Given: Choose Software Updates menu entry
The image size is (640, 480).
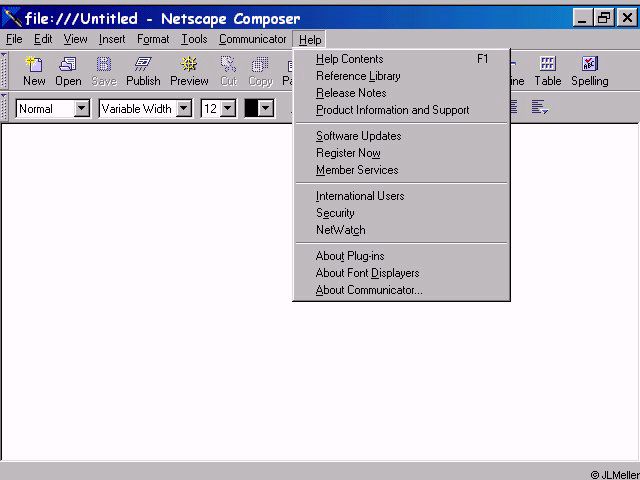Looking at the screenshot, I should click(402, 136).
